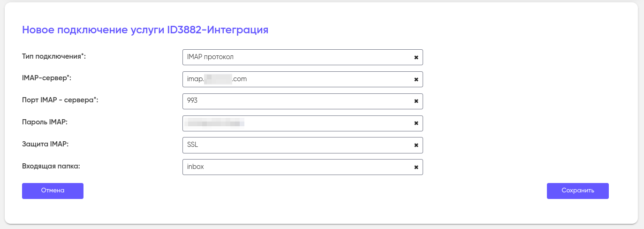The width and height of the screenshot is (644, 229).
Task: Click the Пароль IMAP label
Action: point(45,122)
